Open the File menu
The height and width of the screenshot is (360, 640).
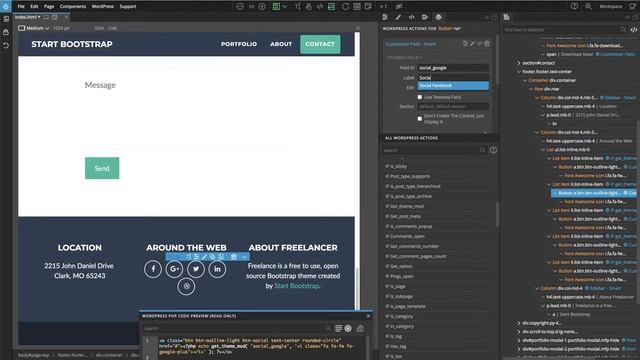click(x=21, y=7)
